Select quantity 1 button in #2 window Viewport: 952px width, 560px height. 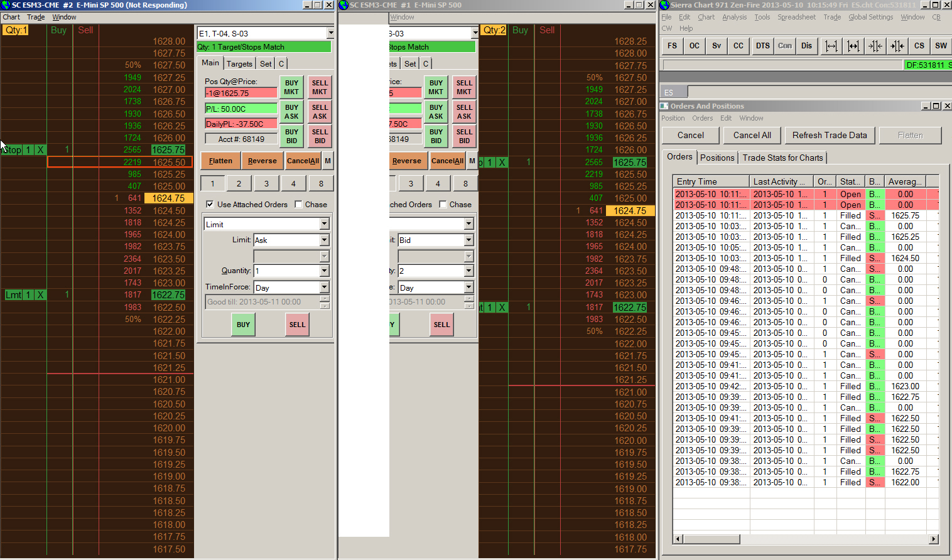pyautogui.click(x=212, y=184)
